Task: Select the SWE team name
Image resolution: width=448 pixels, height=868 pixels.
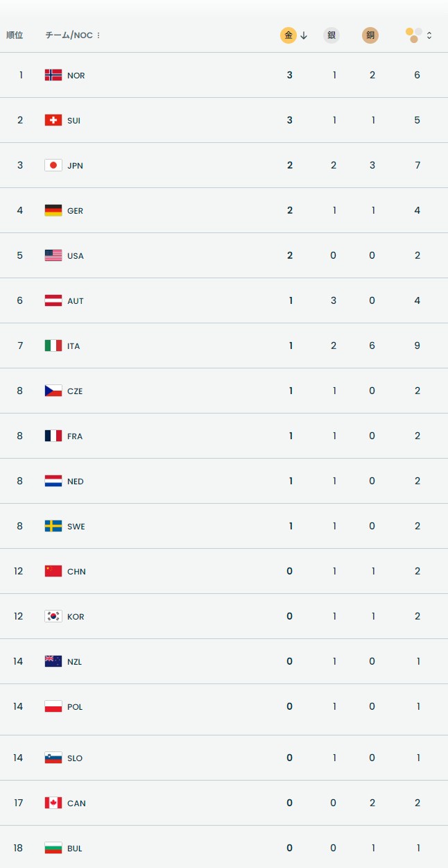Action: [x=76, y=527]
